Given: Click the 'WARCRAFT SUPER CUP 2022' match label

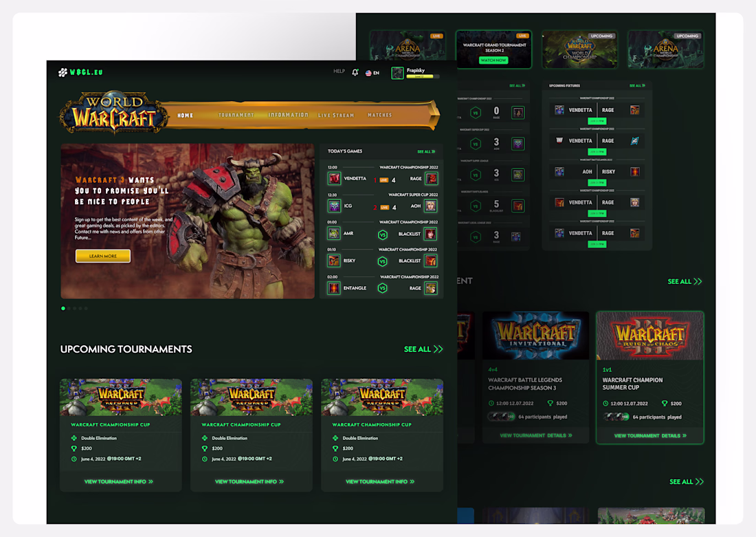Looking at the screenshot, I should (413, 195).
